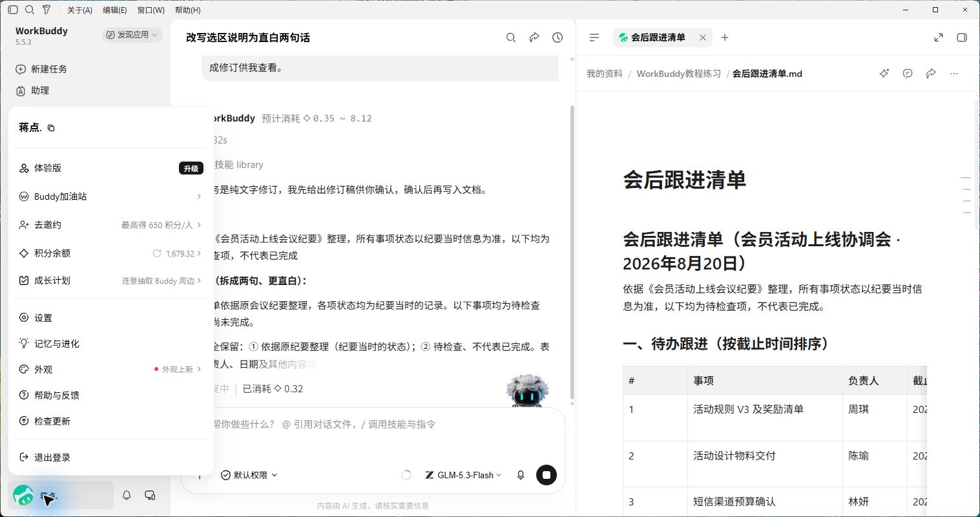
Task: Toggle the left sidebar panel icon
Action: (13, 10)
